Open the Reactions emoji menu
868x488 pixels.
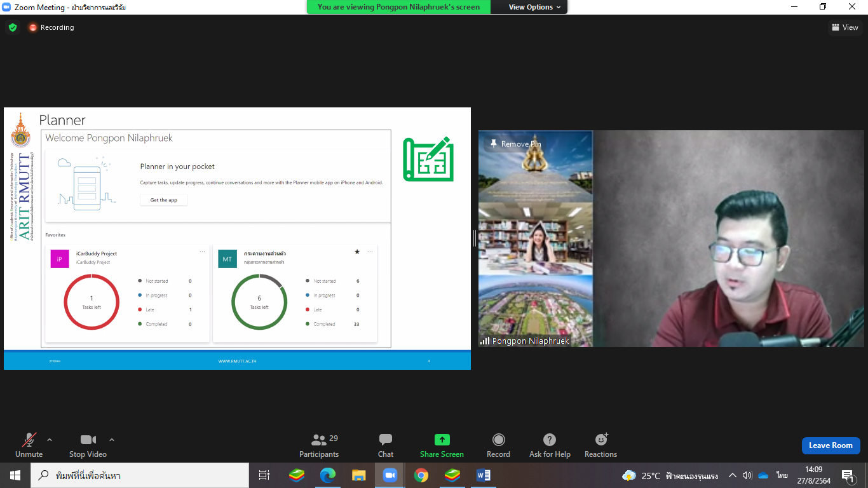[600, 440]
